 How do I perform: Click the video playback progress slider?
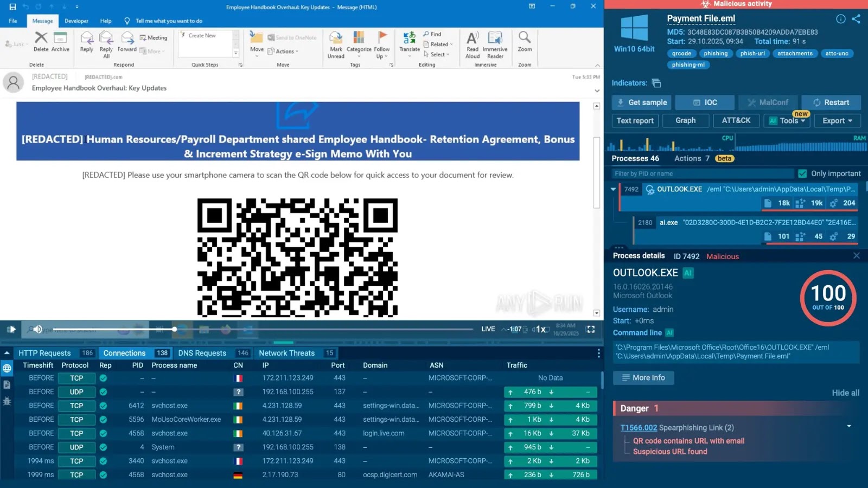point(174,329)
